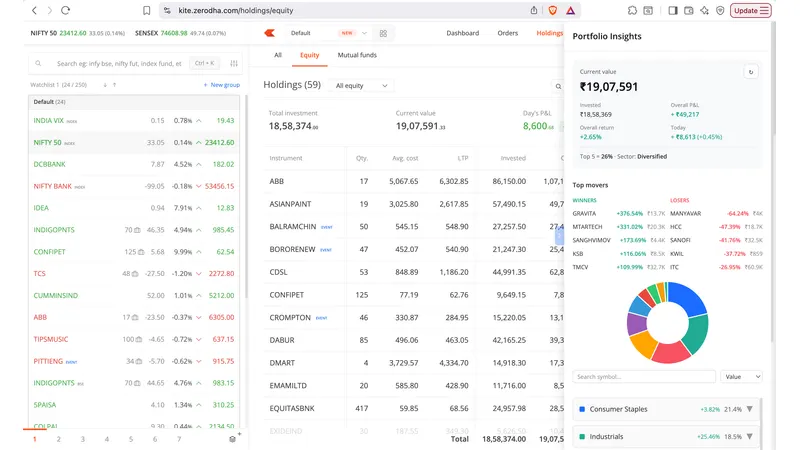Open the Value sort dropdown
800x450 pixels.
[741, 377]
